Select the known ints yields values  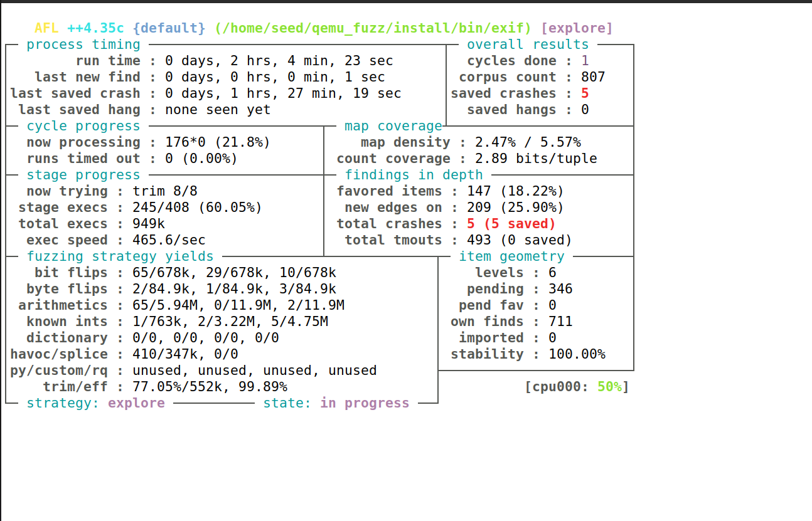point(230,322)
